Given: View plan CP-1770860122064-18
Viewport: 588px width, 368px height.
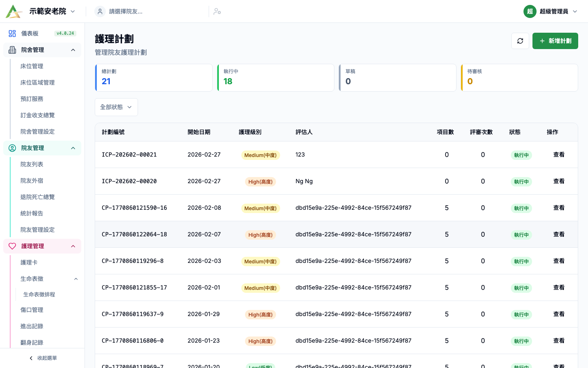Looking at the screenshot, I should (559, 234).
